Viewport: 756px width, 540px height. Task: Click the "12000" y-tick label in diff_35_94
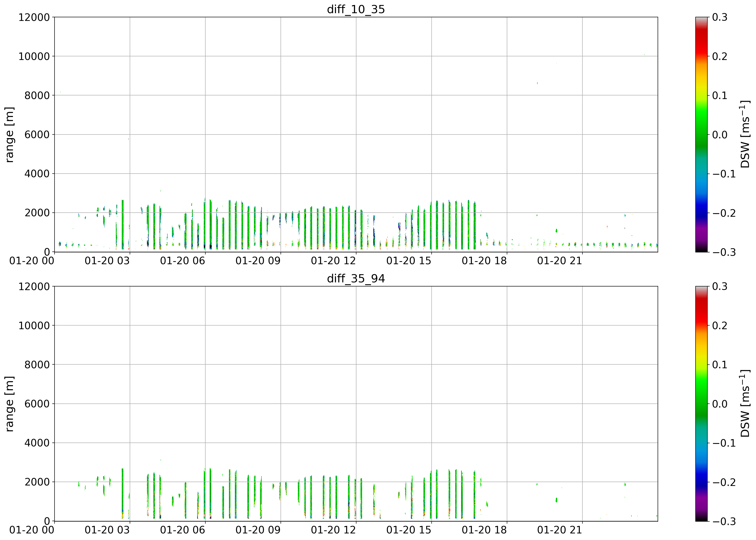(x=34, y=287)
